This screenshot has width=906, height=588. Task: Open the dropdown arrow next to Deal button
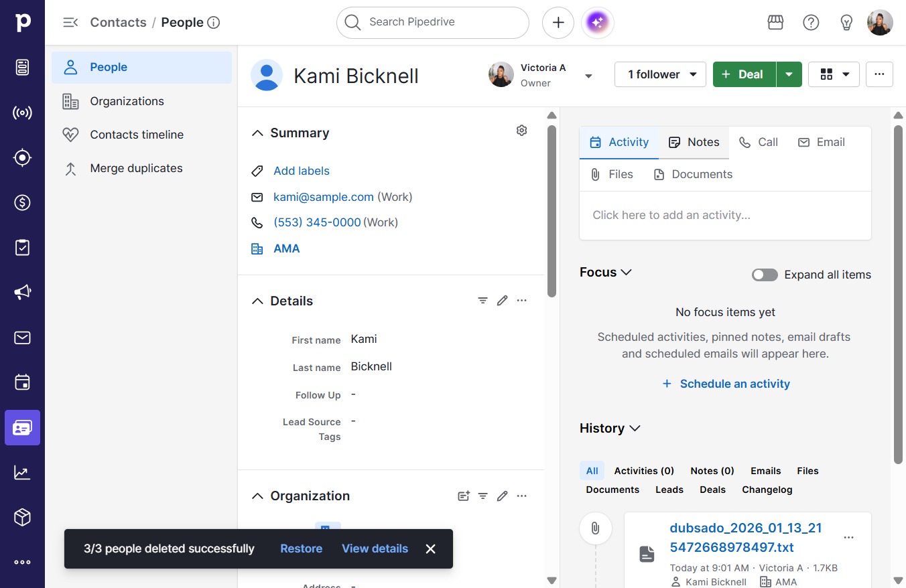click(789, 74)
